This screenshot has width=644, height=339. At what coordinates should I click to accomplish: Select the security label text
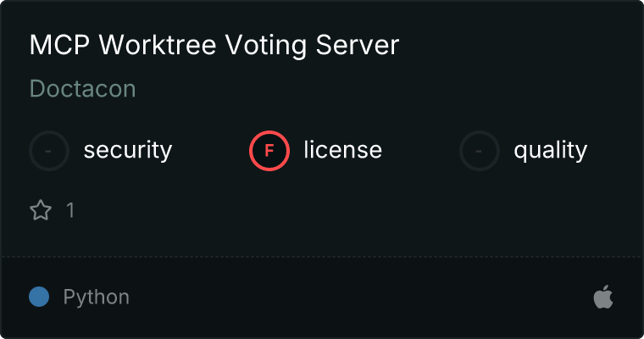point(127,151)
